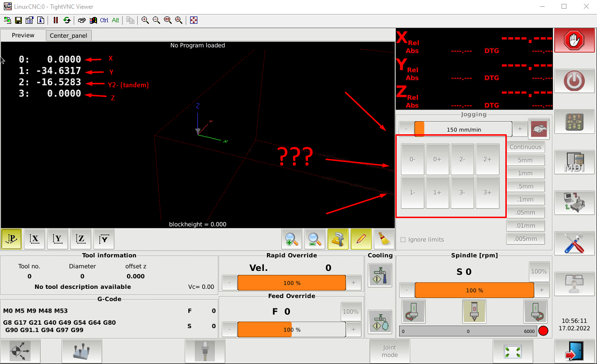Select the .01mm jog increment
Image resolution: width=597 pixels, height=364 pixels.
525,225
